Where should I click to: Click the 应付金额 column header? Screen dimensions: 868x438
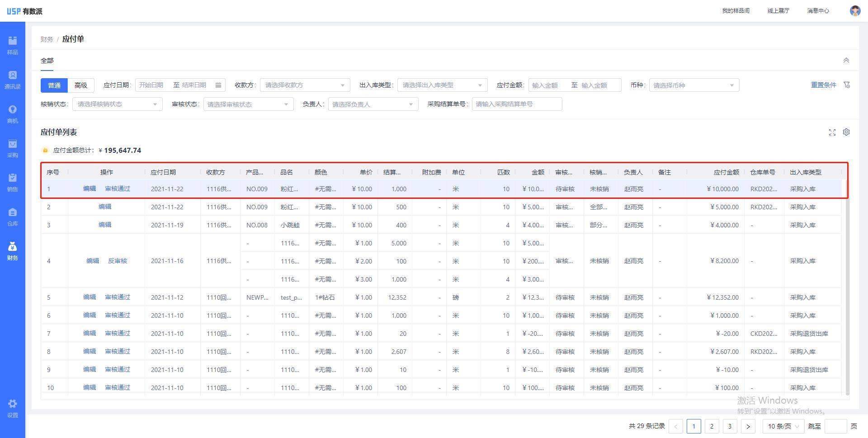[726, 172]
